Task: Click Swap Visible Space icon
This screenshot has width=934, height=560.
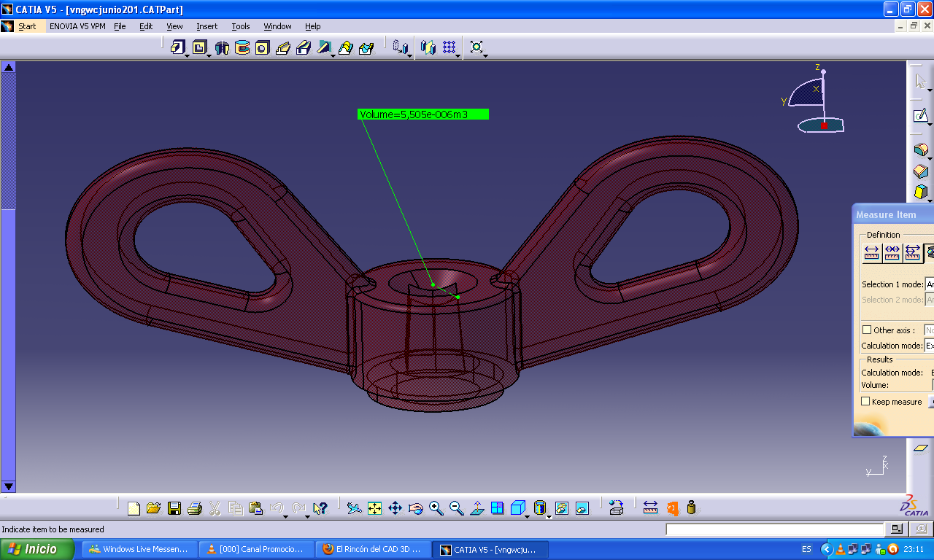Action: (582, 508)
